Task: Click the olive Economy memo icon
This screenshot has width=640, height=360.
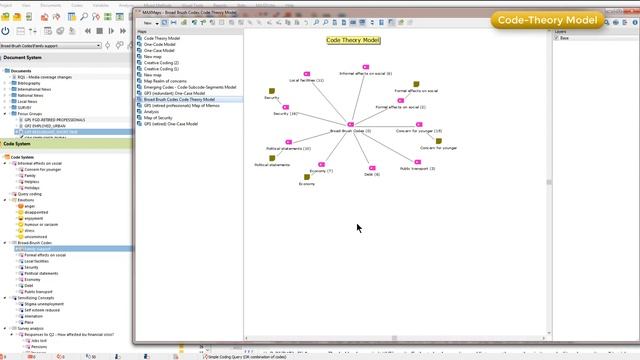Action: pos(307,177)
